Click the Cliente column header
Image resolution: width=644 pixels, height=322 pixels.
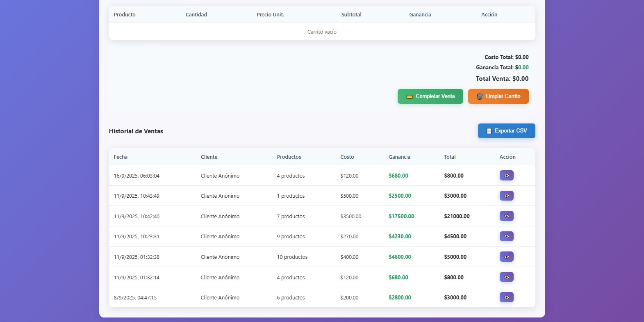[209, 157]
